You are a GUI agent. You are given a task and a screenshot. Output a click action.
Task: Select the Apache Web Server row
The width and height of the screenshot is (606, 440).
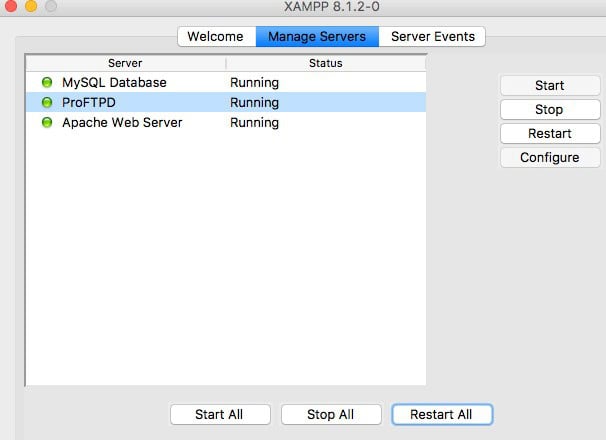pos(226,123)
